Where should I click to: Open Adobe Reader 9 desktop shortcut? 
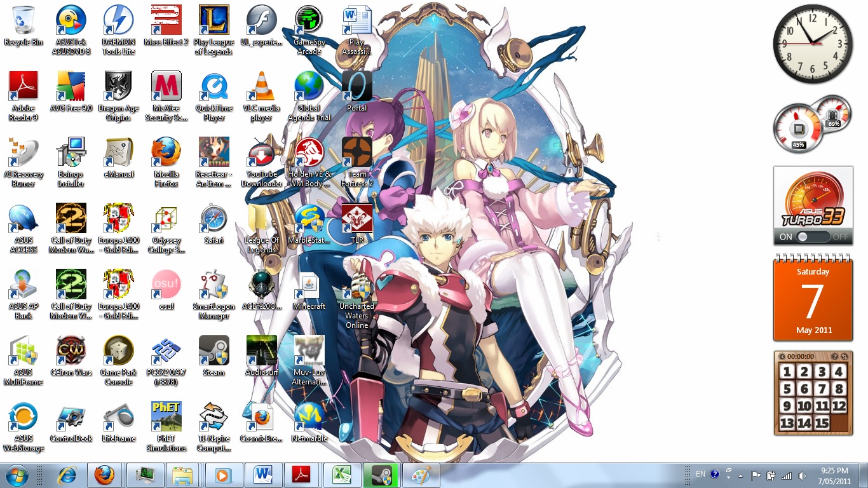[x=24, y=96]
